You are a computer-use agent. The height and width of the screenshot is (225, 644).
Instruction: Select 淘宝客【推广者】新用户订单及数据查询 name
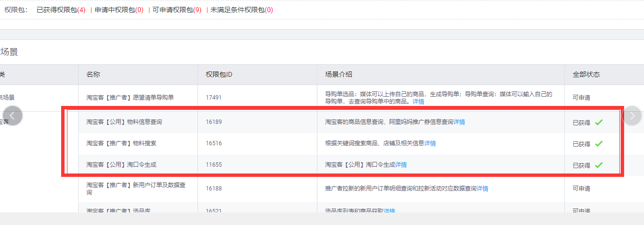[136, 189]
